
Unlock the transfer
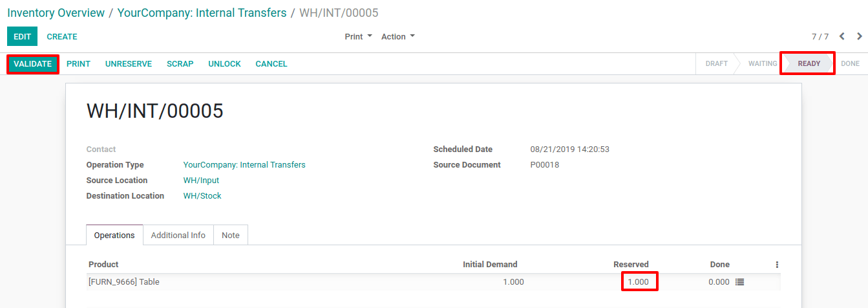[224, 64]
